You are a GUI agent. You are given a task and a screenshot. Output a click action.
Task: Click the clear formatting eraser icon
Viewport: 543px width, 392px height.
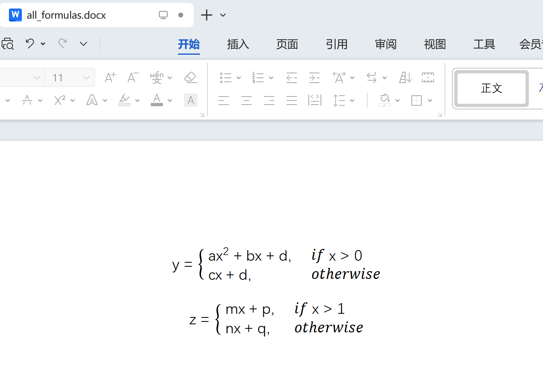pyautogui.click(x=190, y=77)
